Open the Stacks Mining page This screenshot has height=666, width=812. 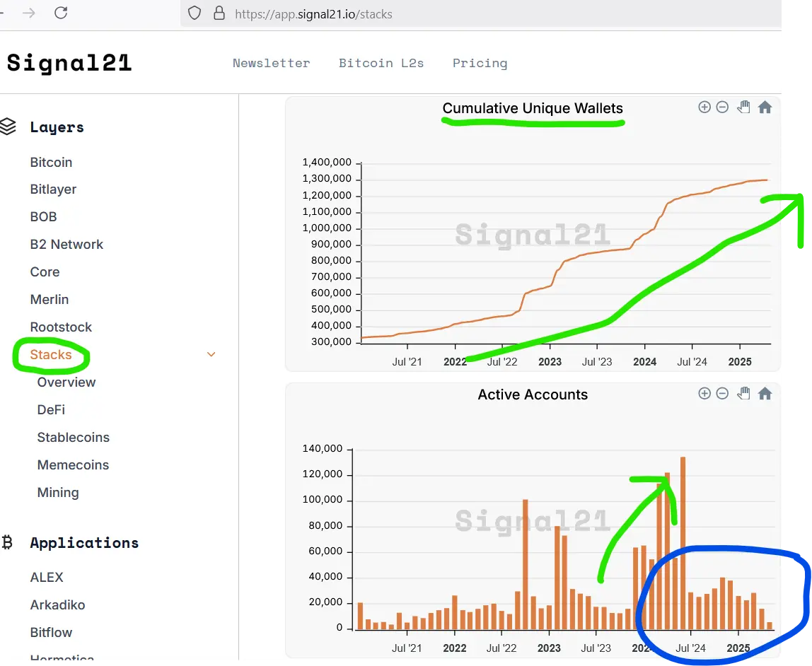coord(58,493)
